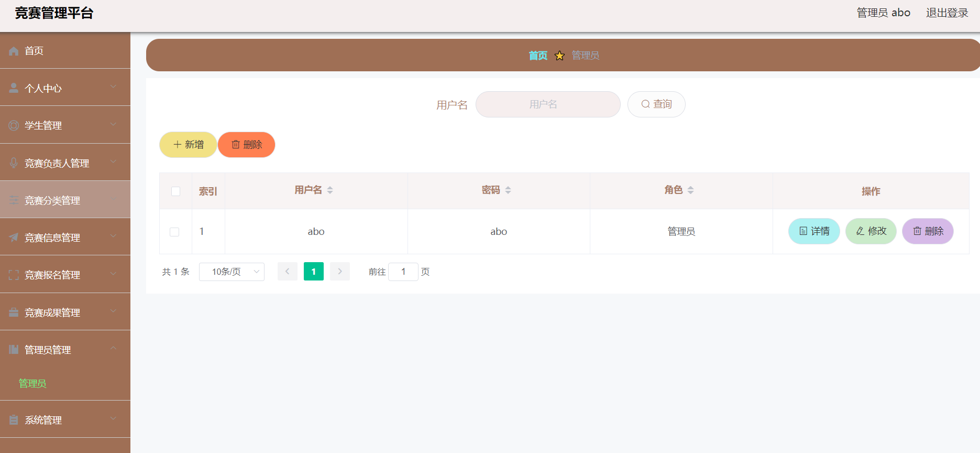Expand the 系统管理 menu chevron
This screenshot has height=453, width=980.
[113, 418]
